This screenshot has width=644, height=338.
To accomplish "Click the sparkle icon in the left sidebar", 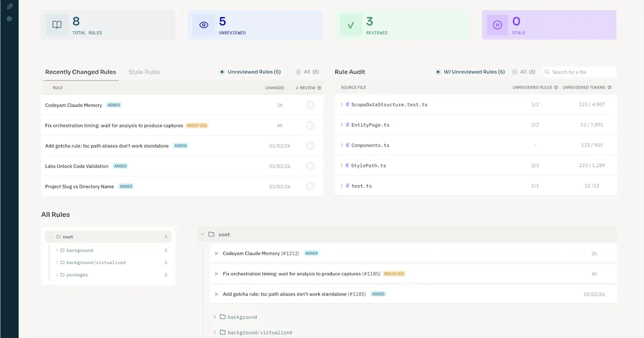I will point(9,6).
